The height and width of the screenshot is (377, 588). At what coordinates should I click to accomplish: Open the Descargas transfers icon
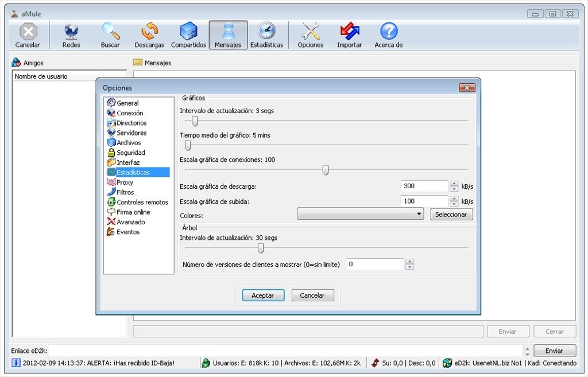[x=149, y=35]
